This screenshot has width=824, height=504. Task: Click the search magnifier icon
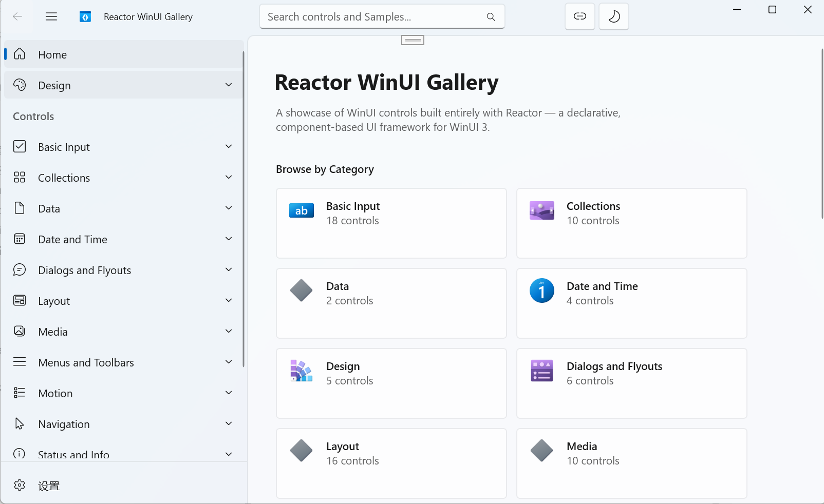pos(491,17)
